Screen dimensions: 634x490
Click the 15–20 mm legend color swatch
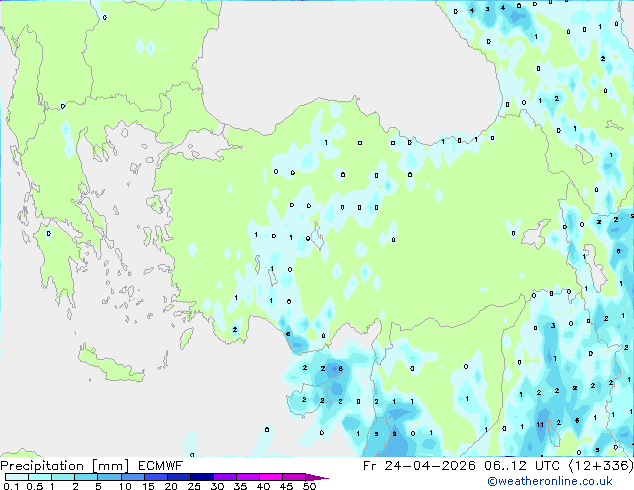point(156,477)
